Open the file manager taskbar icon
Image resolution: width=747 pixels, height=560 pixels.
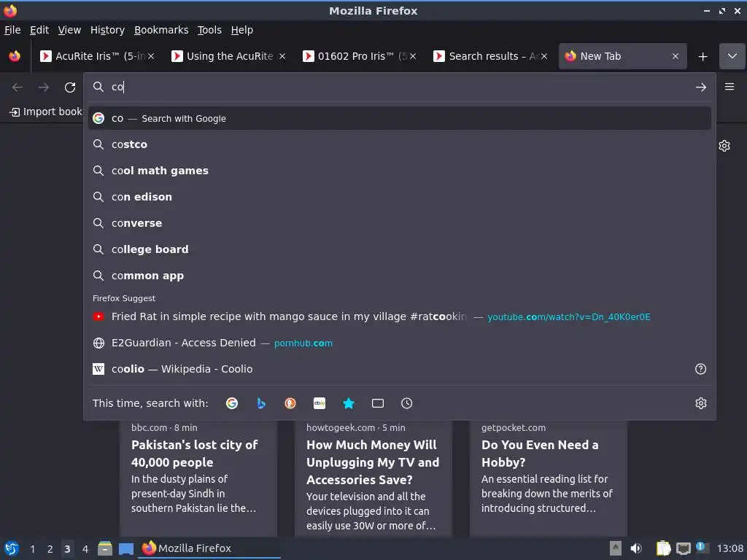click(x=105, y=548)
